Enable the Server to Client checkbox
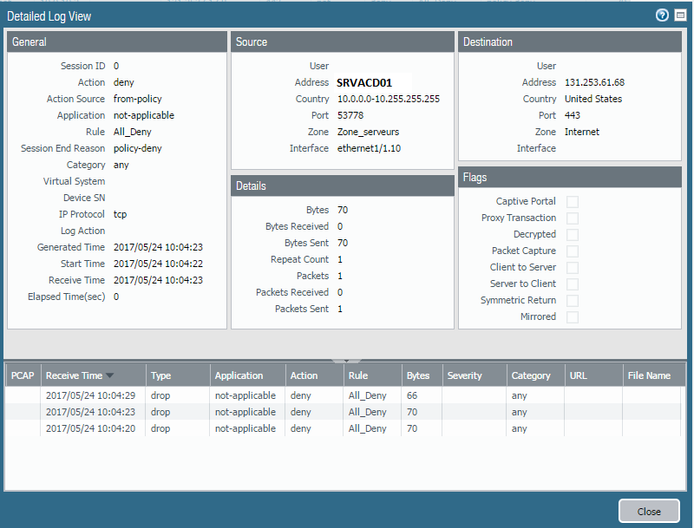The image size is (694, 528). point(573,284)
